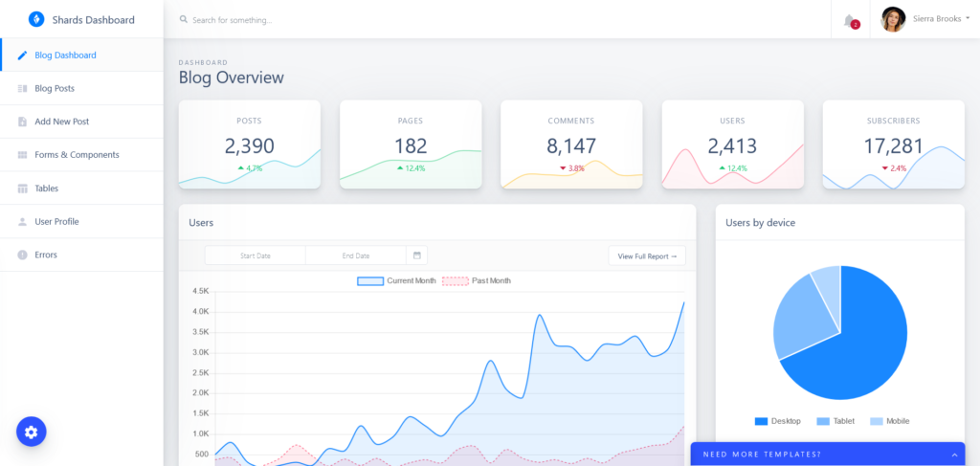Click the Comments card showing 8,147
This screenshot has height=466, width=980.
571,144
